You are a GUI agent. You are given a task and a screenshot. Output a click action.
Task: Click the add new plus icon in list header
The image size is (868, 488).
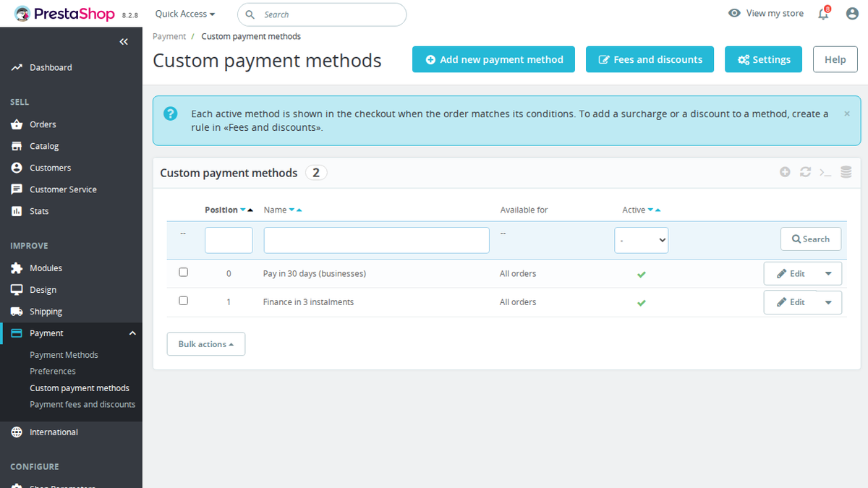point(785,172)
